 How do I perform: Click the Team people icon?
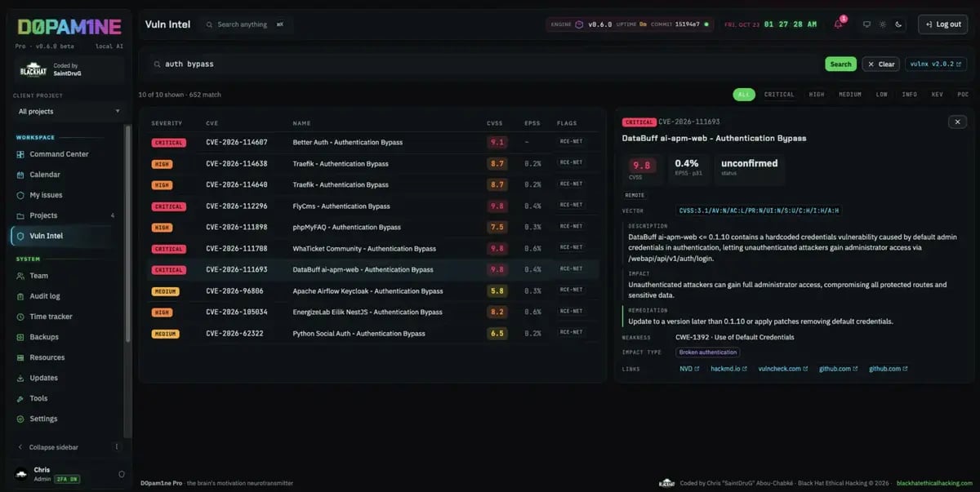pyautogui.click(x=21, y=276)
